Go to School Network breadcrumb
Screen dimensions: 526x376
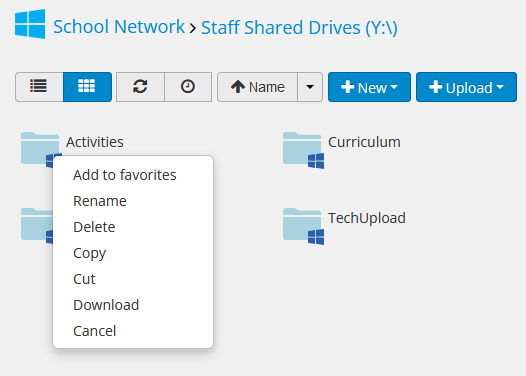(x=119, y=27)
